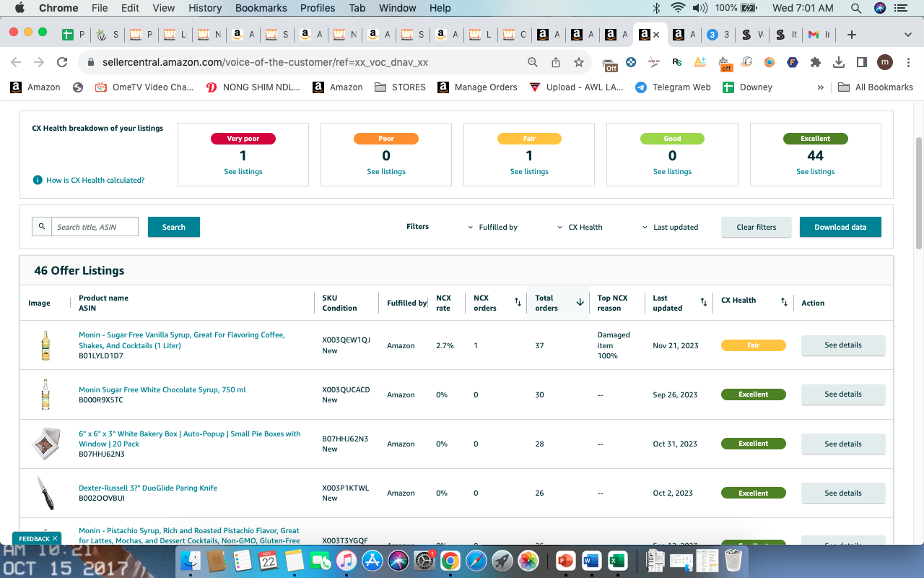This screenshot has height=578, width=924.
Task: Open Excel from the dock
Action: (x=617, y=560)
